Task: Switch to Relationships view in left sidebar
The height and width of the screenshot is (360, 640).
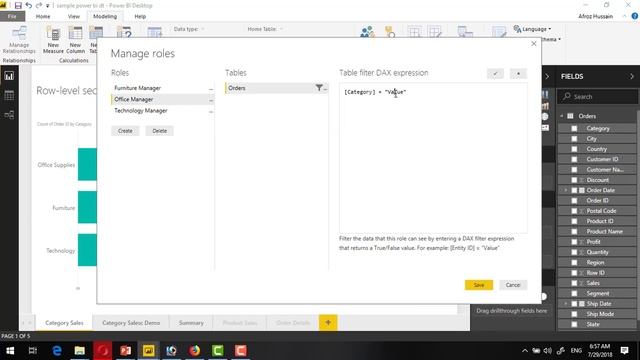Action: [9, 115]
